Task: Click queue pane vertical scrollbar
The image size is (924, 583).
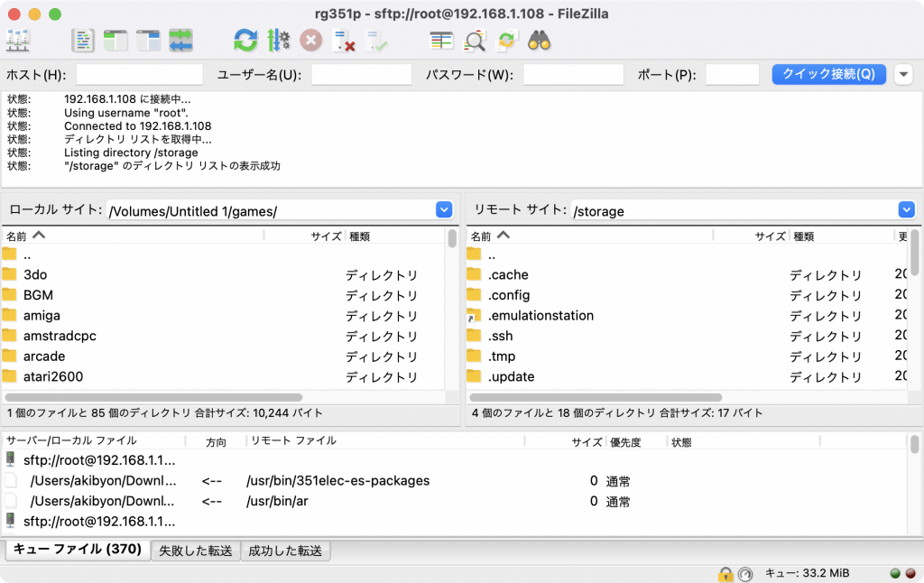Action: pyautogui.click(x=914, y=445)
